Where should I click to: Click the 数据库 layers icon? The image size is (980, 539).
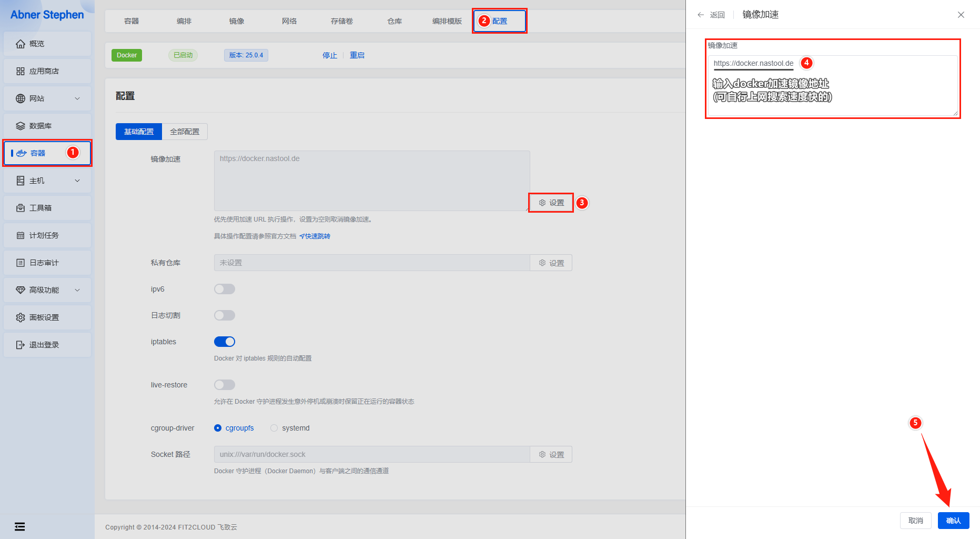tap(20, 126)
